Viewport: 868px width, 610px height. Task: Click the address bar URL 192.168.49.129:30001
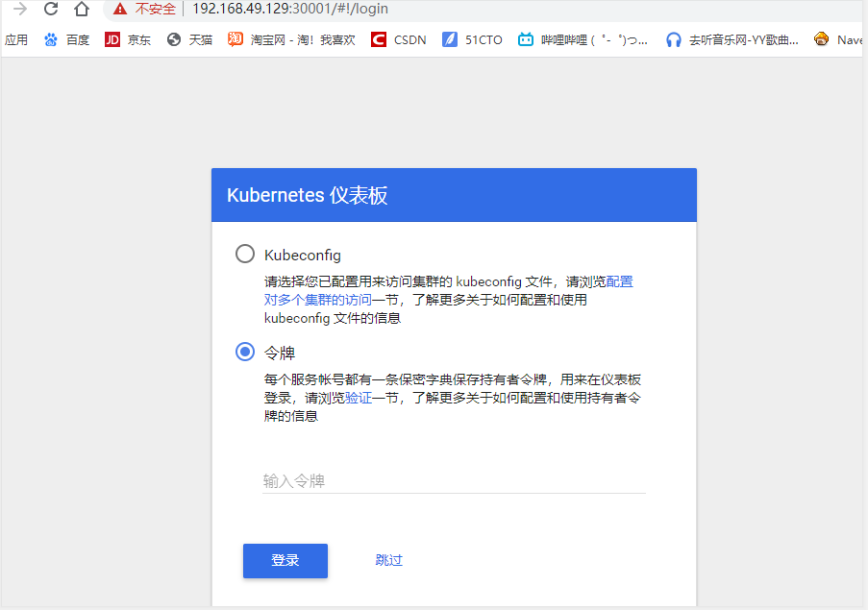[290, 9]
